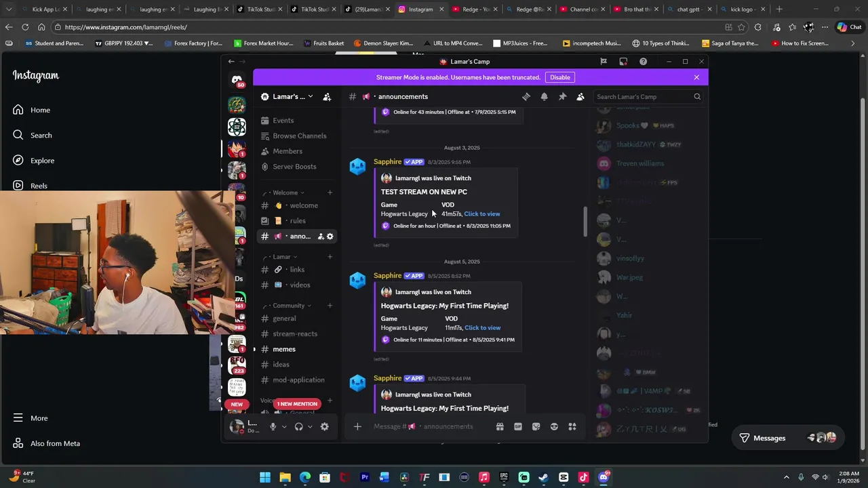
Task: Open Instagram Home in sidebar
Action: point(32,110)
